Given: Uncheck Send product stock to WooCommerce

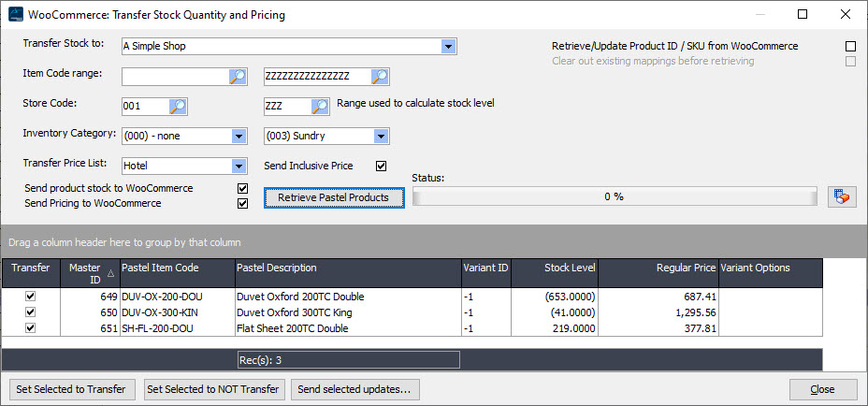Looking at the screenshot, I should (x=242, y=189).
